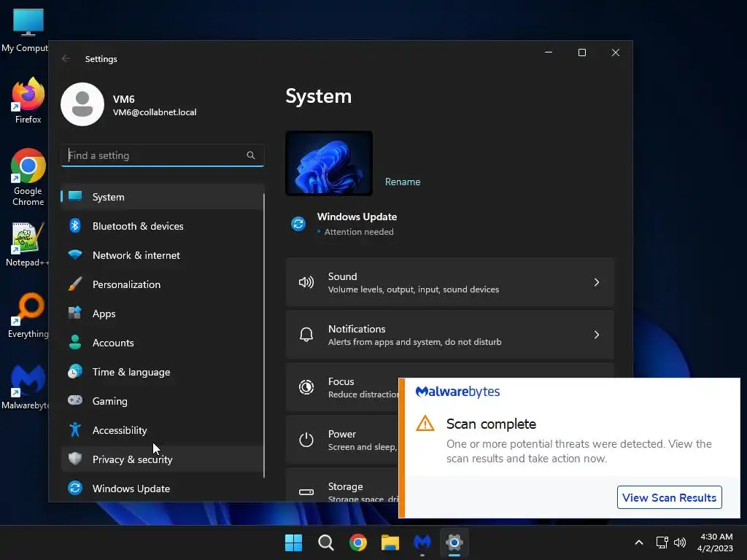Click the Windows Update sync icon in header

tap(298, 223)
